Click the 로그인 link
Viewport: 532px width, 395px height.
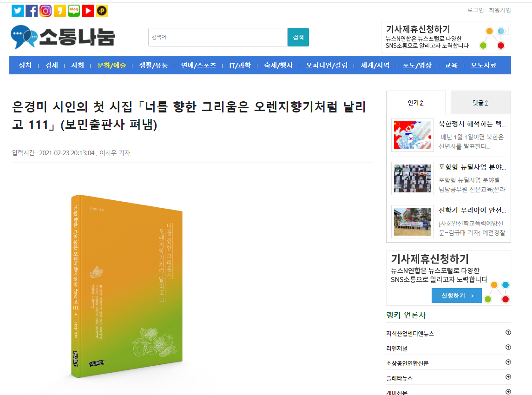(475, 10)
